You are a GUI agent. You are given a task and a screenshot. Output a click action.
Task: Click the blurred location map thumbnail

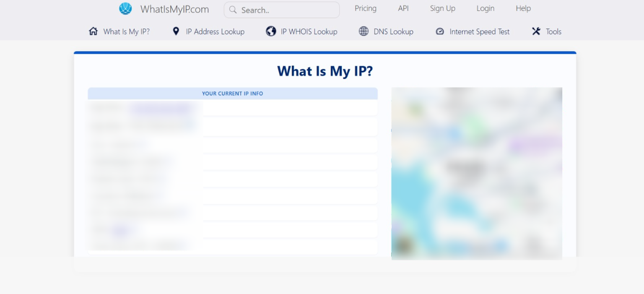pos(476,172)
